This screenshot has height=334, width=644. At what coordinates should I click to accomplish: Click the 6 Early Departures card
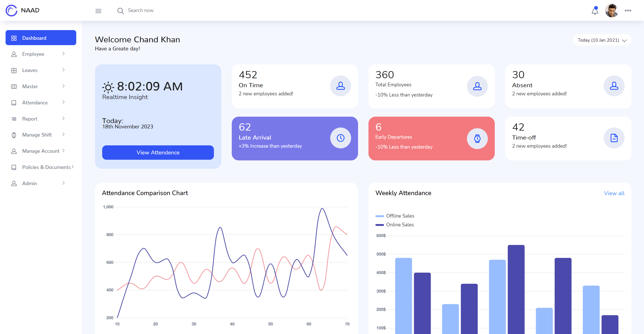(x=431, y=138)
